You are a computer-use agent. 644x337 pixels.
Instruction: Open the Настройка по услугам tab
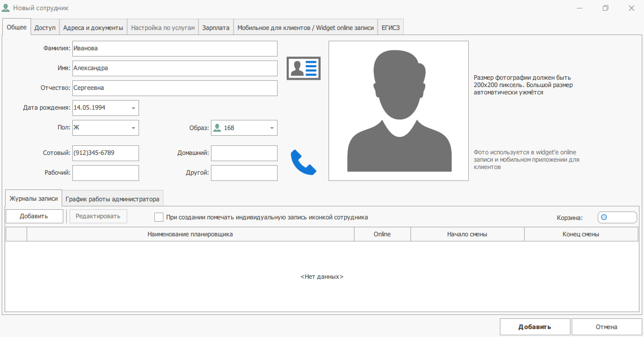click(163, 28)
